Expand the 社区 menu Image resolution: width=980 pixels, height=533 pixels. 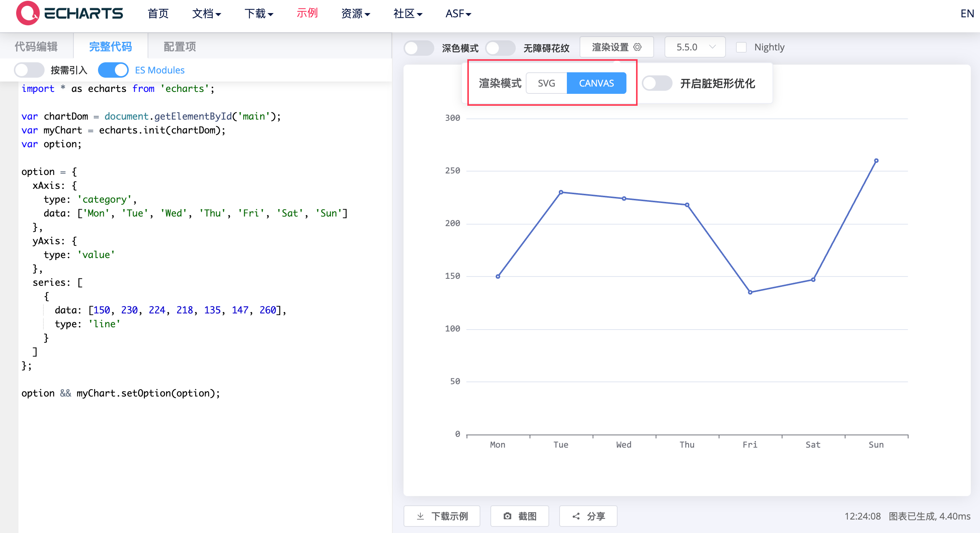click(408, 14)
